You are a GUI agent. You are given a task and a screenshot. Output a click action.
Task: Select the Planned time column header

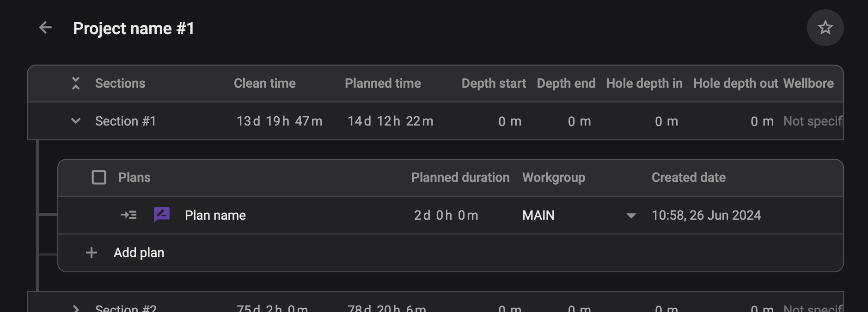383,83
